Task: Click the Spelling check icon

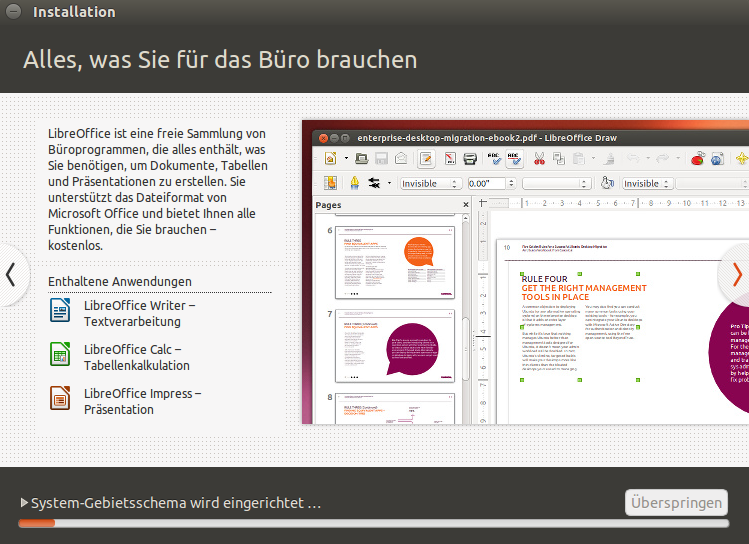Action: 494,159
